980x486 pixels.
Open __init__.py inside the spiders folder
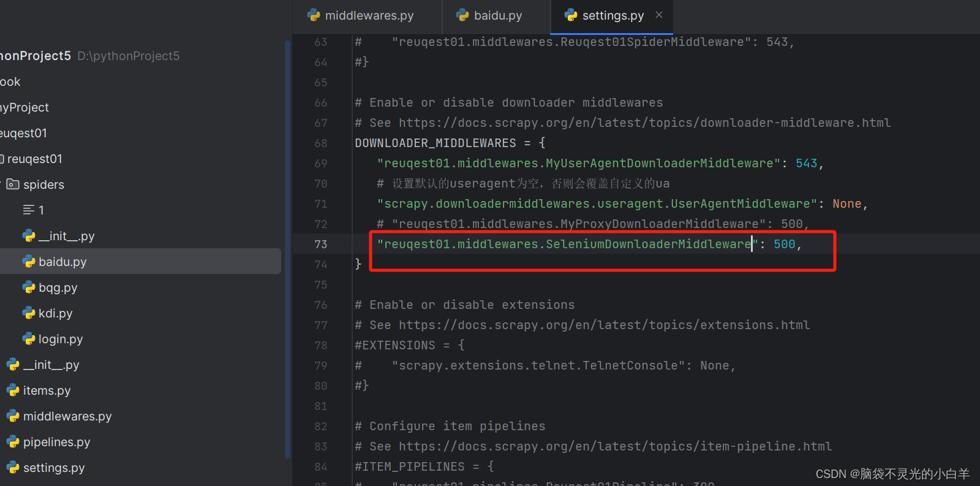(x=66, y=236)
